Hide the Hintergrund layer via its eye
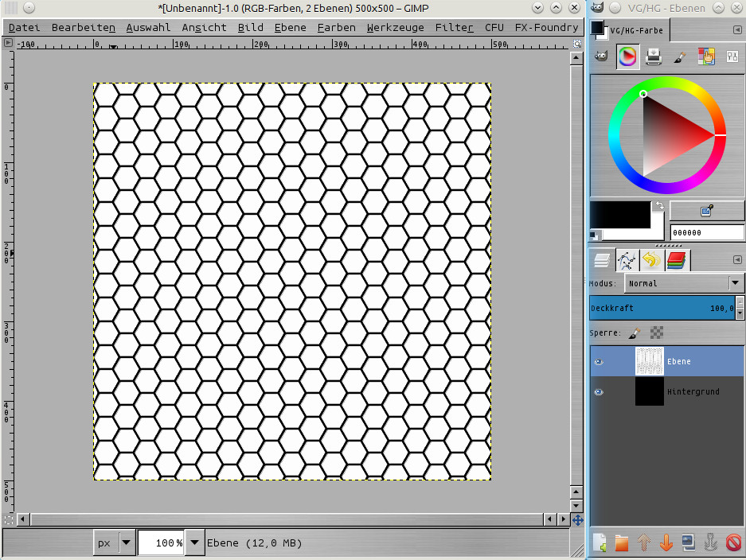Image resolution: width=746 pixels, height=560 pixels. point(599,392)
